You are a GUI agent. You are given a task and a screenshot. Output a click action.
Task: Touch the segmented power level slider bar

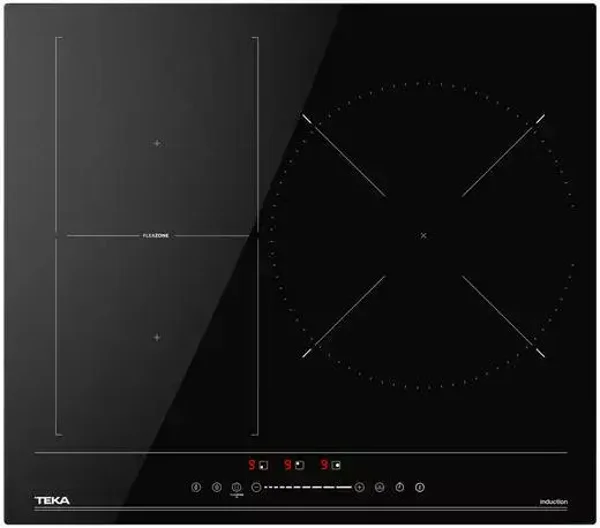tap(308, 487)
